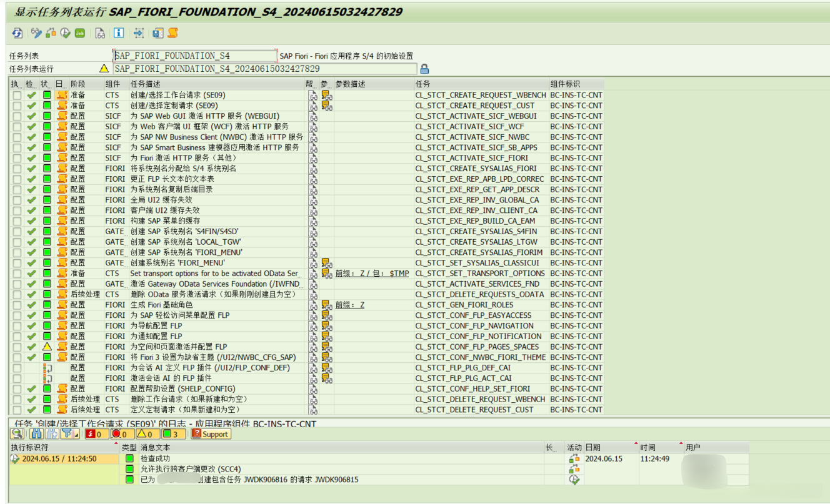
Task: Click the 消息文本 column header in log
Action: click(x=341, y=448)
